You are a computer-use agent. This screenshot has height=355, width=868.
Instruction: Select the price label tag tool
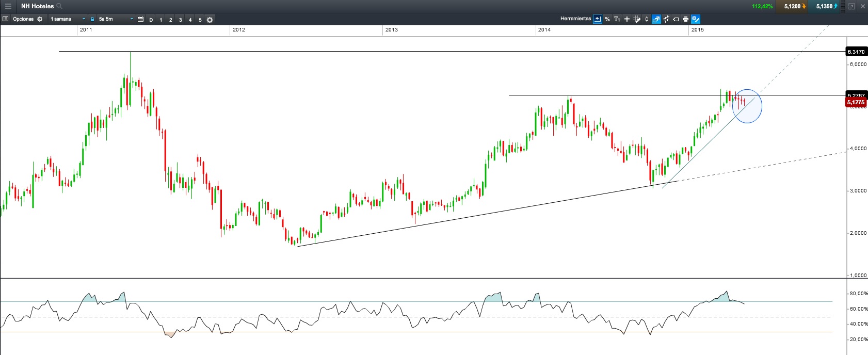(x=676, y=19)
